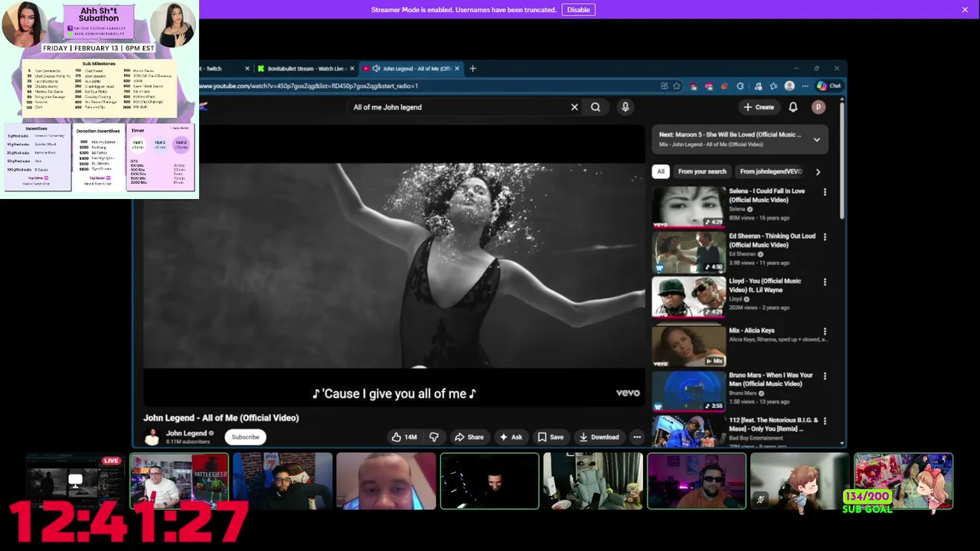Select the empty gaming chair webcam tile
Viewport: 980px width, 551px height.
tap(593, 481)
